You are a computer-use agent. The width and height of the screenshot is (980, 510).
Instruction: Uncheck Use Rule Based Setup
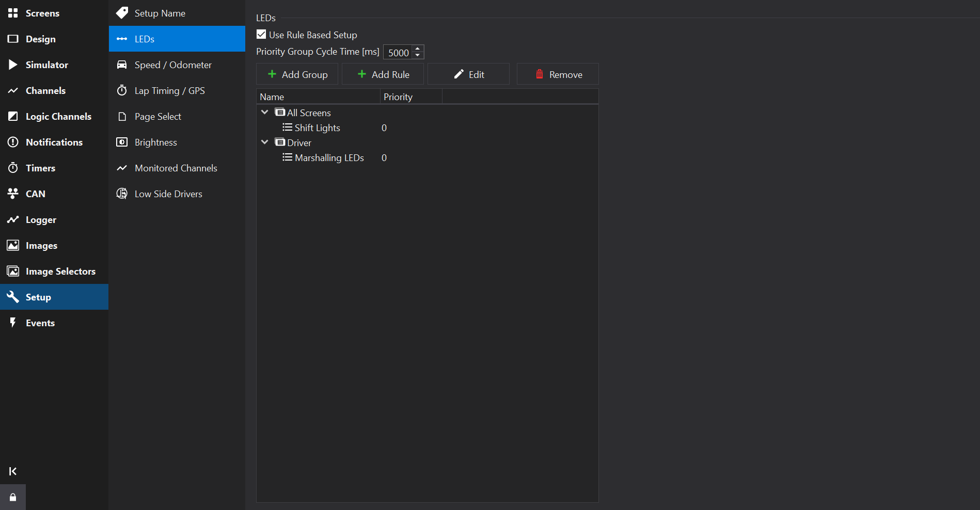click(x=261, y=35)
